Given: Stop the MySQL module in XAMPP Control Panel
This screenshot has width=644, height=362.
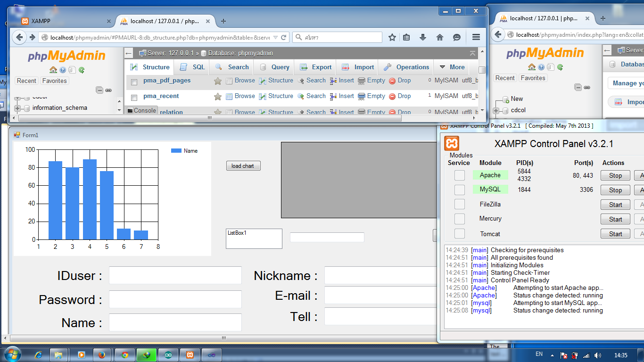Looking at the screenshot, I should pos(615,189).
